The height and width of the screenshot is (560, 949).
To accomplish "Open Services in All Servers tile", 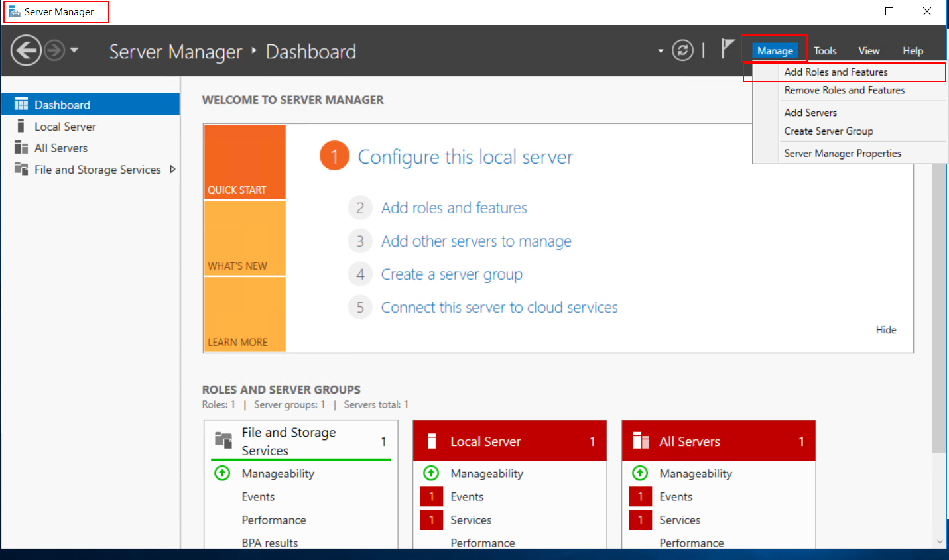I will [x=680, y=520].
